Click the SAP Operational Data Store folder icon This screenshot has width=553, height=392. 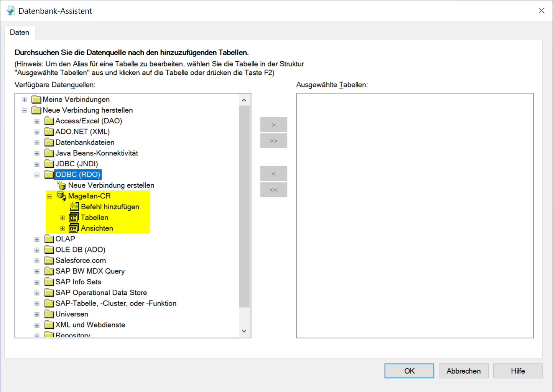(49, 293)
